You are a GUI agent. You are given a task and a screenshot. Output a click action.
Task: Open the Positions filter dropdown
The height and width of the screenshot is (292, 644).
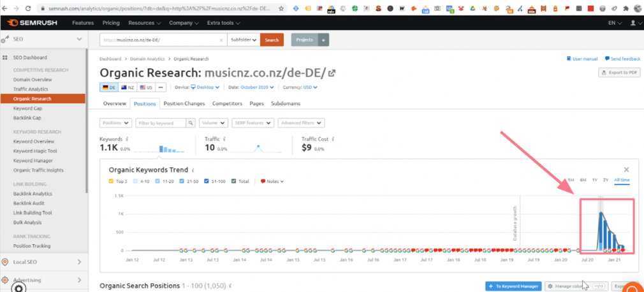pos(115,123)
